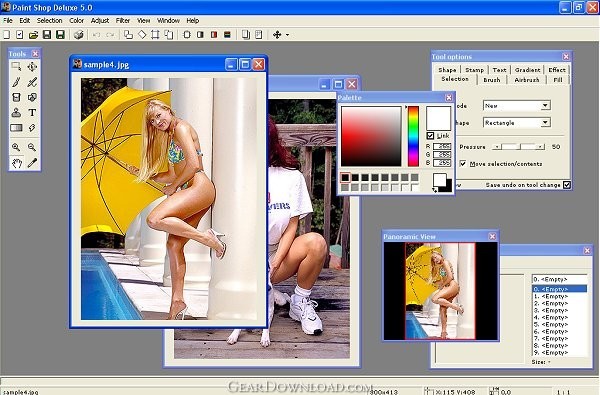Click the red color adjust toolbar icon

pos(214,35)
